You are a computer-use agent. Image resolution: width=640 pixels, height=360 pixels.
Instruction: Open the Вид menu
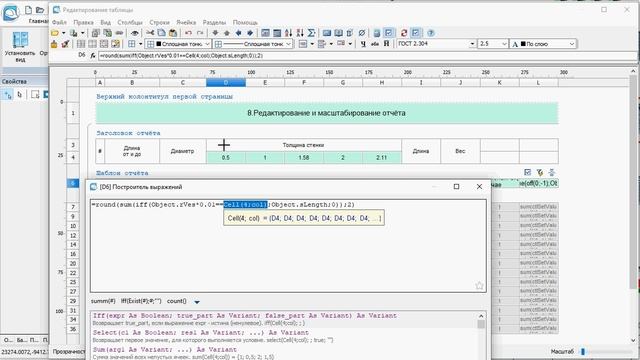coord(105,22)
